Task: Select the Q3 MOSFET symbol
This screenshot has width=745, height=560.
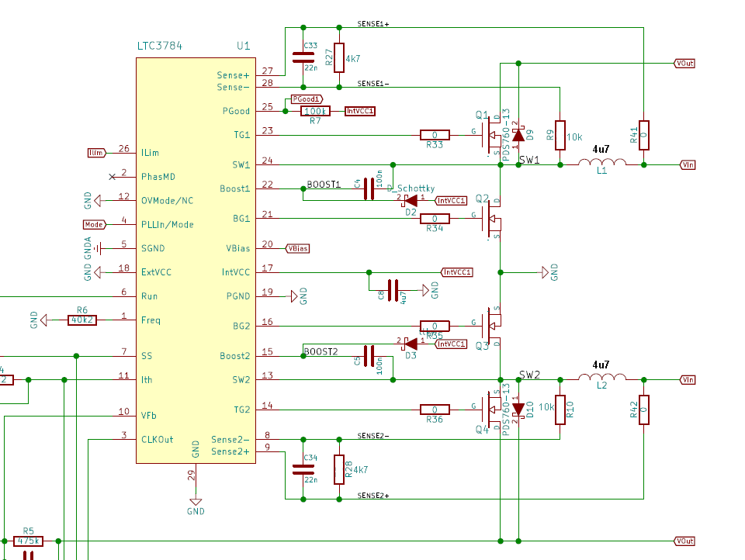Action: pos(490,327)
